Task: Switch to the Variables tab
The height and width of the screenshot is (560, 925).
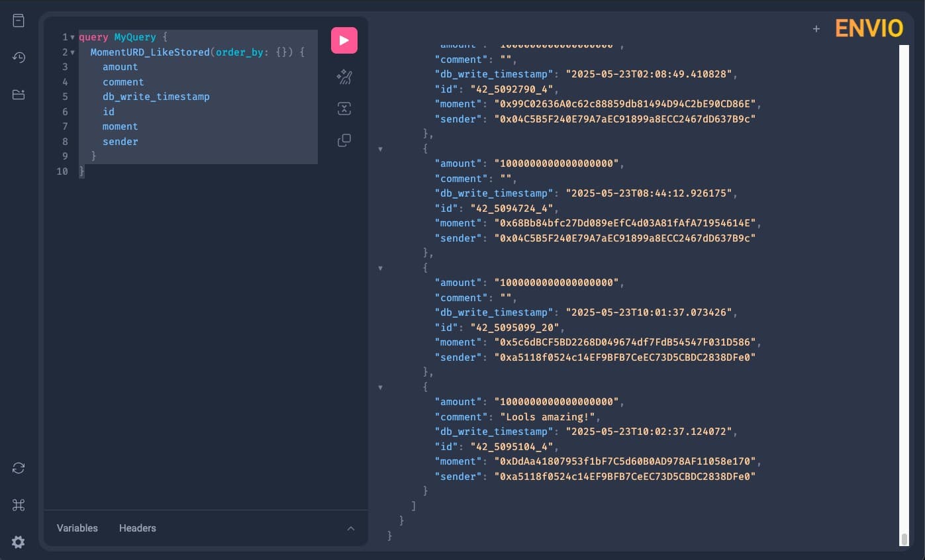Action: (76, 528)
